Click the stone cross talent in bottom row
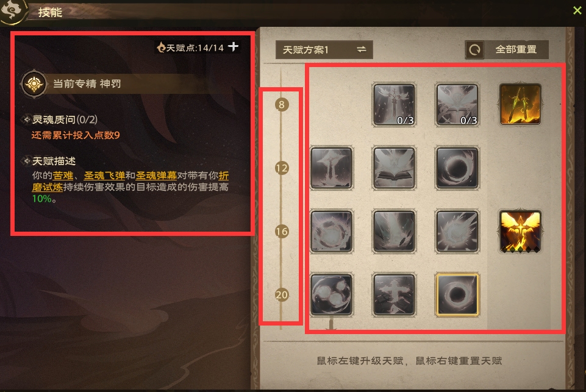586x392 pixels. [x=394, y=295]
